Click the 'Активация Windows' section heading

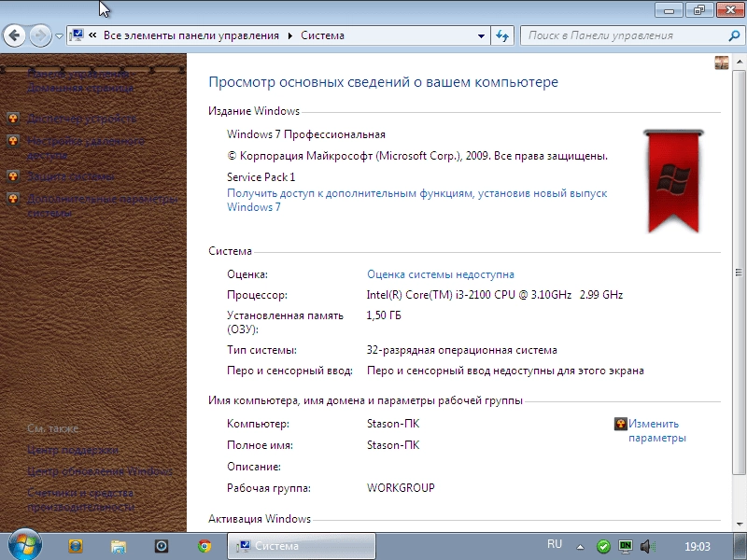pos(260,519)
